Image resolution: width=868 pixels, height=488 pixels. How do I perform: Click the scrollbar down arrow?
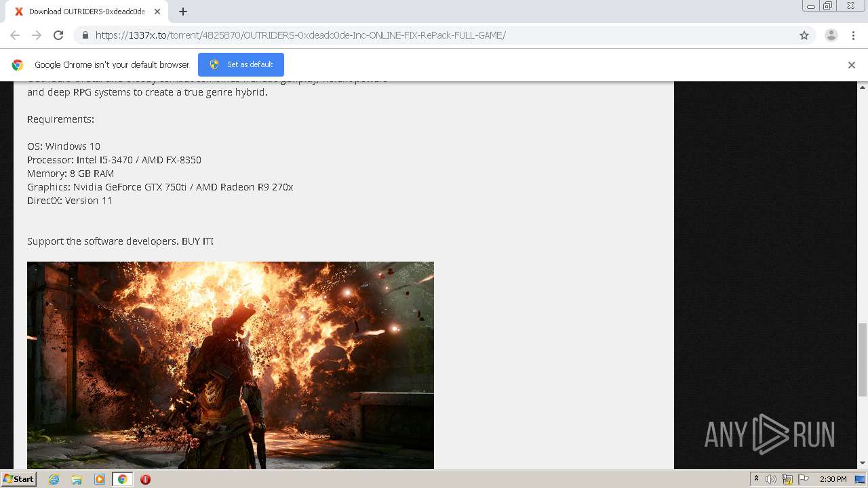pyautogui.click(x=863, y=464)
